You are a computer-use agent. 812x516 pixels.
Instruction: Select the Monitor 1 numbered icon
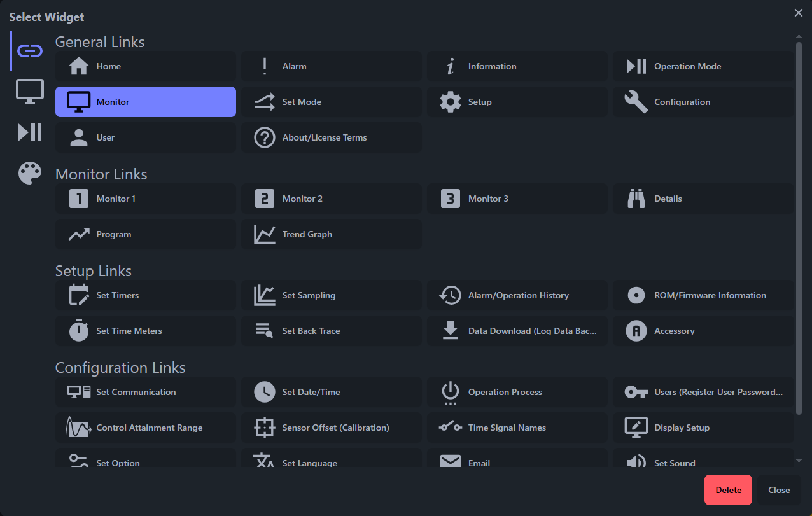[x=79, y=199]
